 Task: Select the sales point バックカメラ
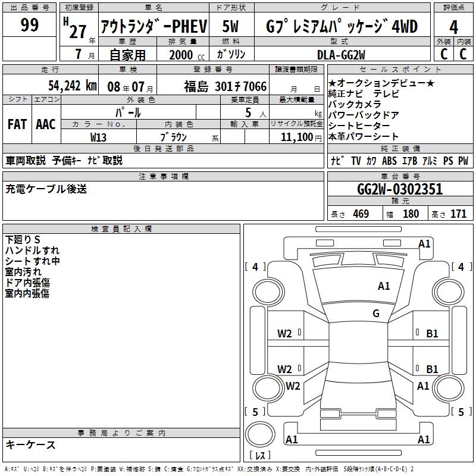(x=355, y=104)
